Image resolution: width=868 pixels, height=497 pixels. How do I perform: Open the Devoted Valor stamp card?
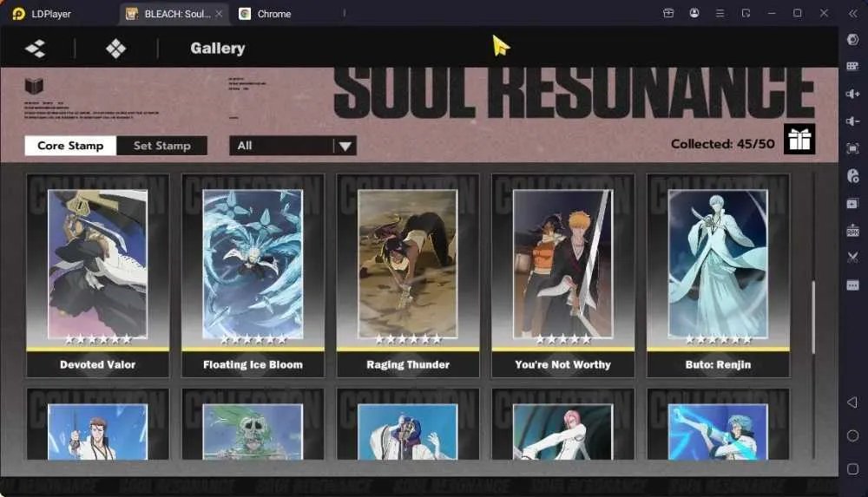(97, 276)
